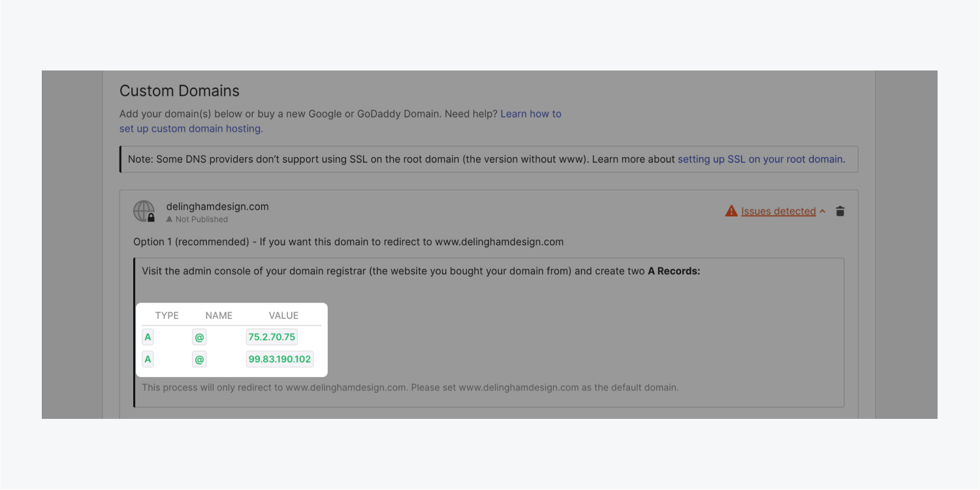The width and height of the screenshot is (980, 490).
Task: Click the VALUE column header
Action: pos(283,315)
